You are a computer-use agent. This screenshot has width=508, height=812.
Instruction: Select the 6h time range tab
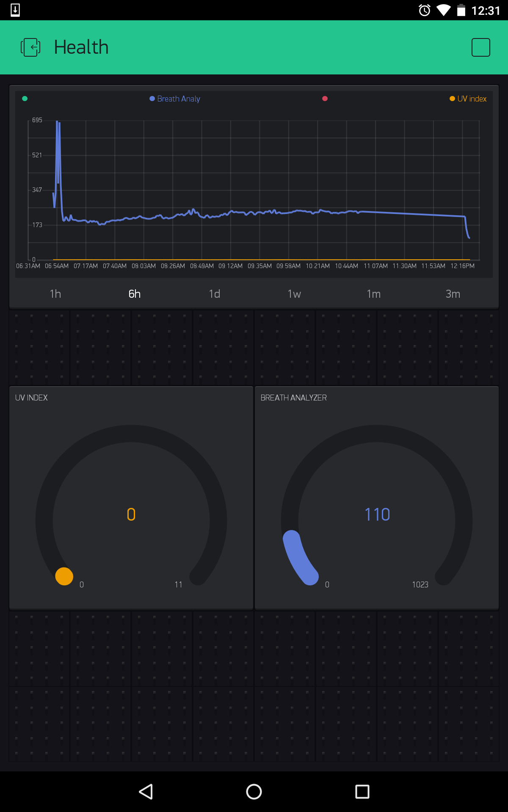point(135,294)
